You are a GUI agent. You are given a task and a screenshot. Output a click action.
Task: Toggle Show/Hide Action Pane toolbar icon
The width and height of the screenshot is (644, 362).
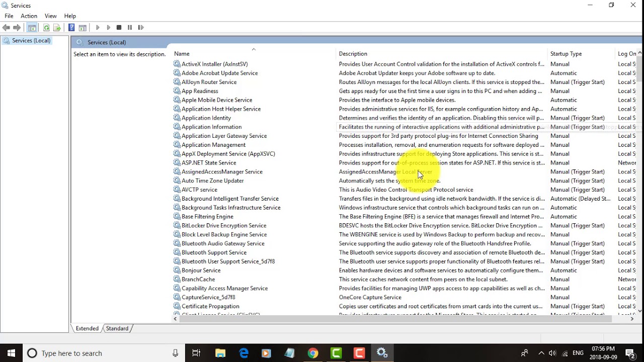[83, 28]
